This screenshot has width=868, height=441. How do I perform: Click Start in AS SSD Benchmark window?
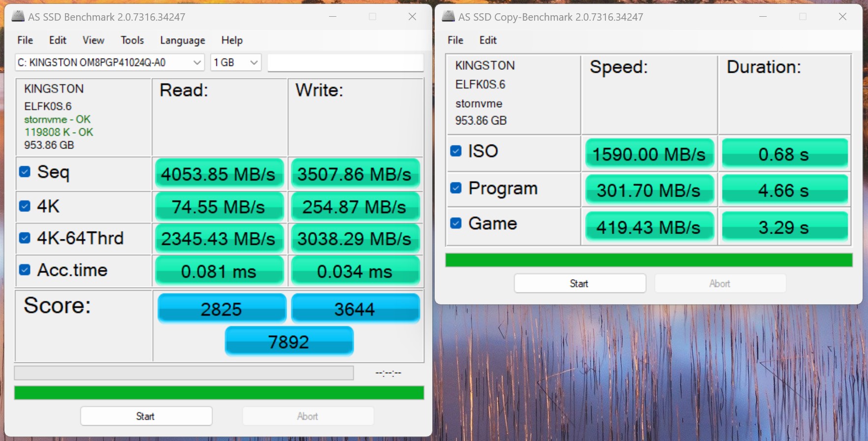click(x=146, y=416)
